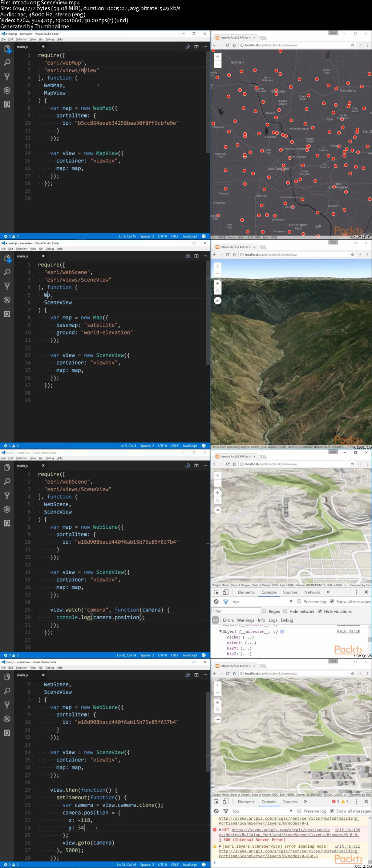Open init.js:136 source link in console

[347, 830]
